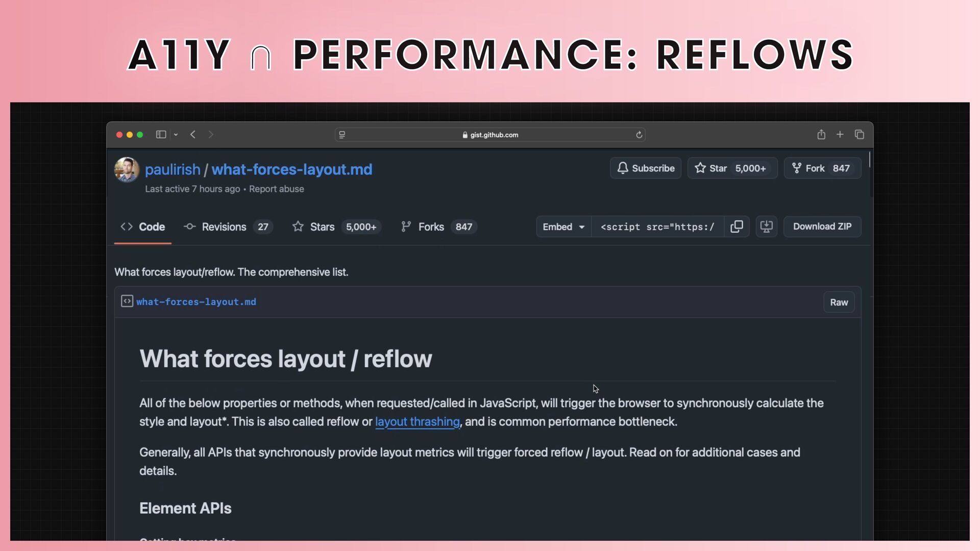Follow the layout thrashing link

(x=417, y=422)
